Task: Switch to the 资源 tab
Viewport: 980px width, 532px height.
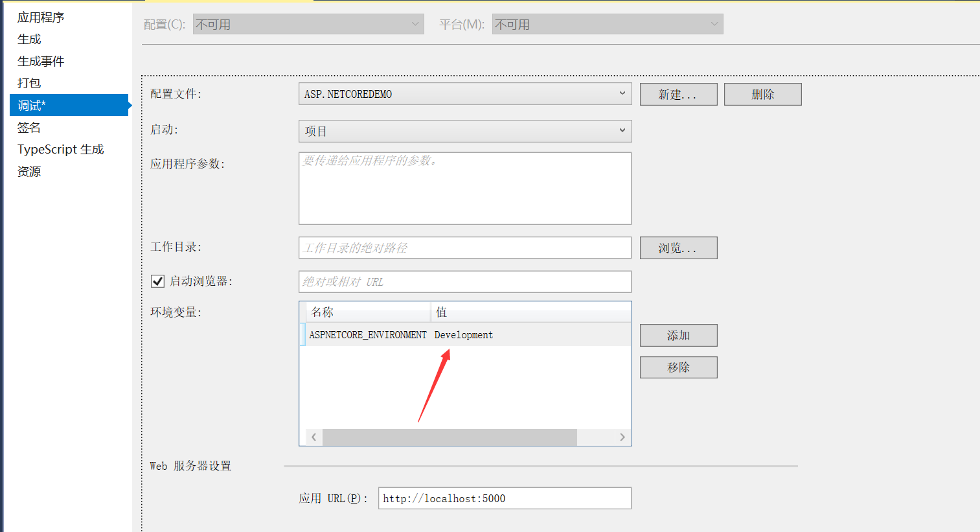Action: tap(29, 172)
